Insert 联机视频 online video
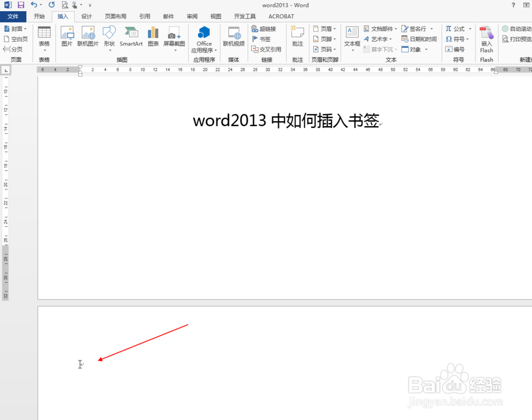This screenshot has height=420, width=532. pyautogui.click(x=234, y=37)
